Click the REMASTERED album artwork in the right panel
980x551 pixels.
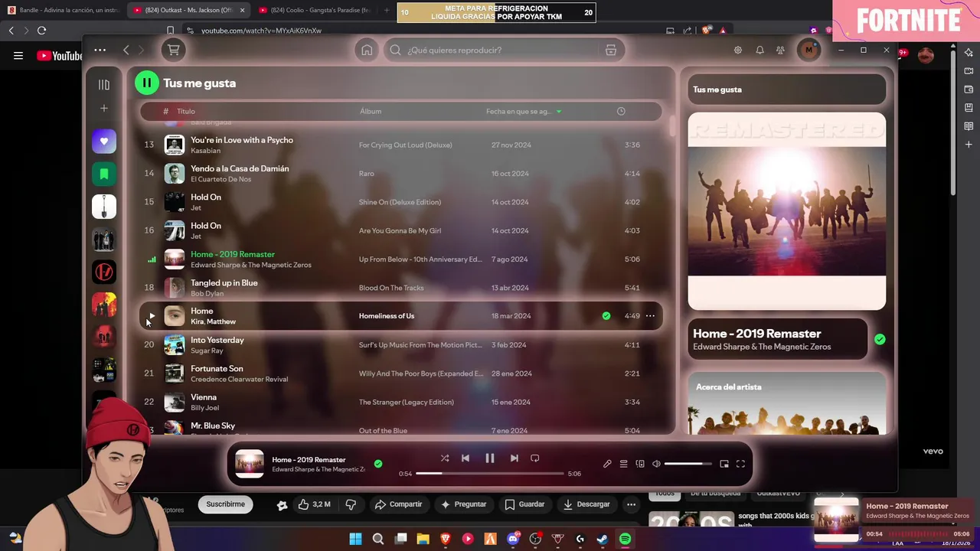(x=787, y=211)
